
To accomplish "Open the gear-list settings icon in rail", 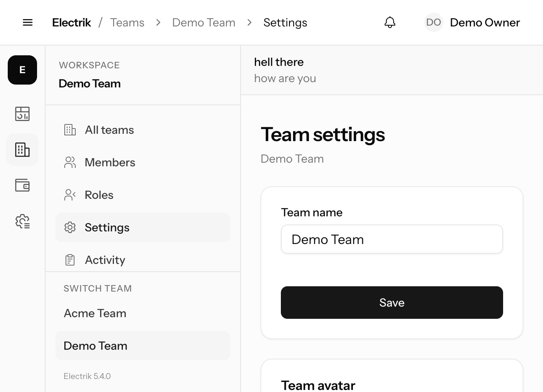I will [22, 221].
